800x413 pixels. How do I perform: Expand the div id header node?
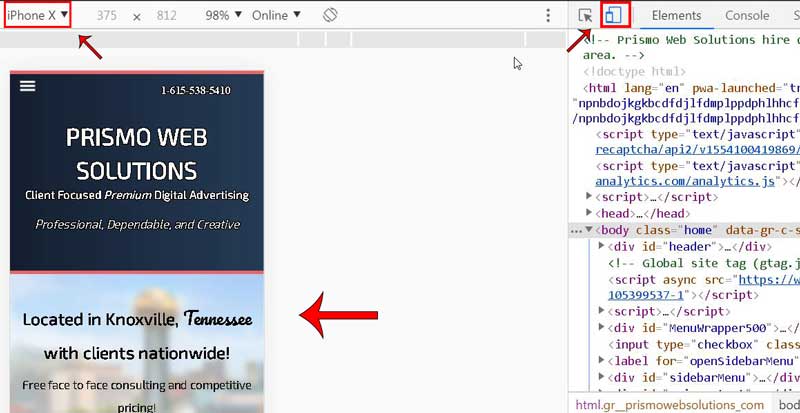pyautogui.click(x=603, y=246)
